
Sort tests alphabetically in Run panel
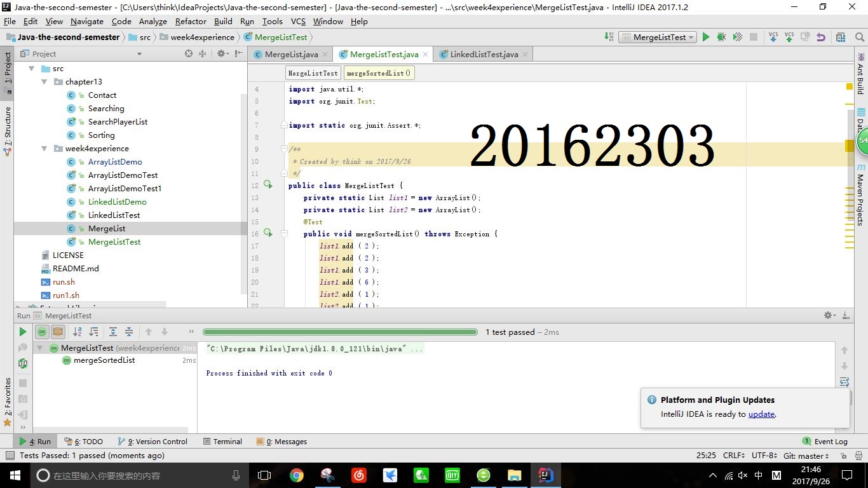click(x=78, y=332)
